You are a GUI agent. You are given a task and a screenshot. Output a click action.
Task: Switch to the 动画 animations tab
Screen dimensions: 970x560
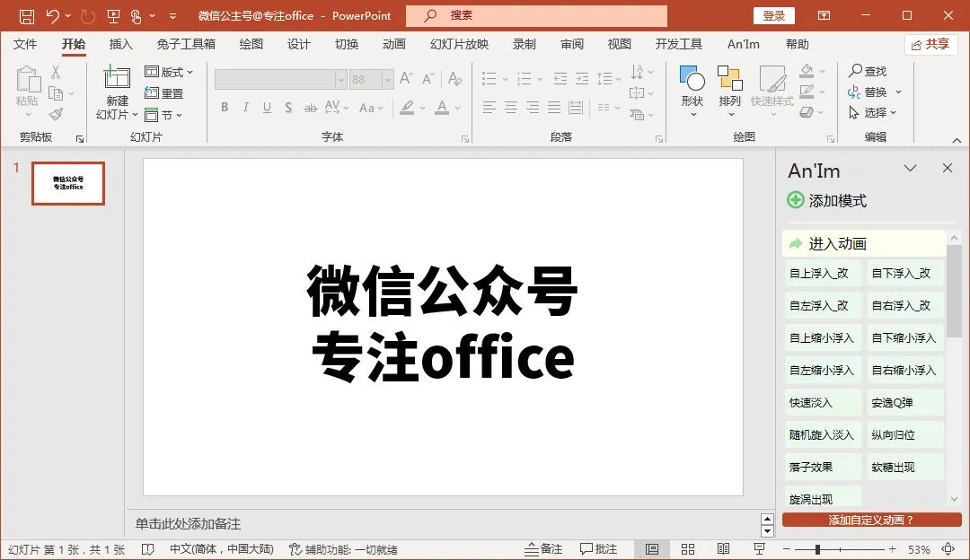tap(394, 44)
